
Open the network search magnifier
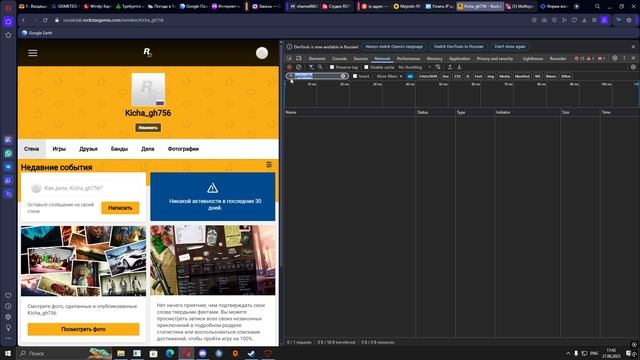pyautogui.click(x=320, y=67)
